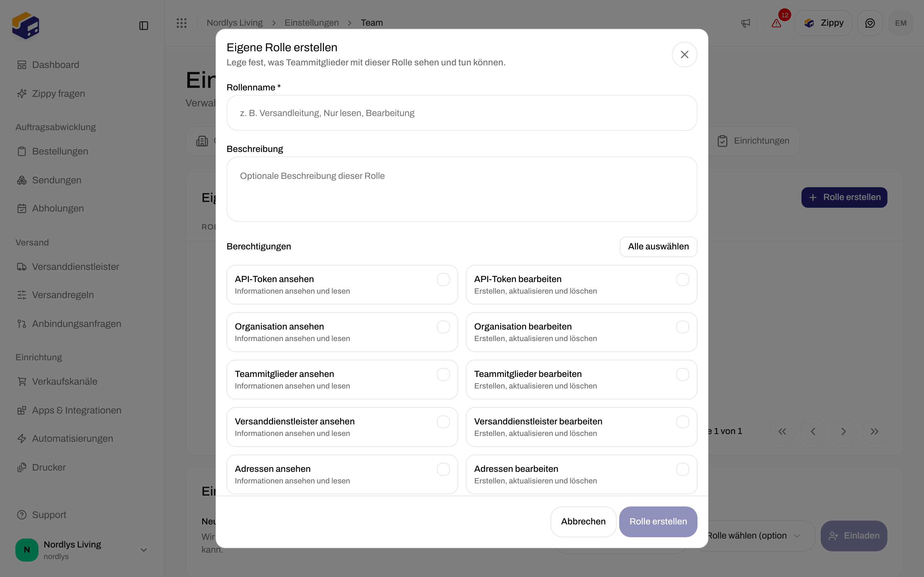Open the chat support icon
The image size is (924, 577).
coord(870,23)
